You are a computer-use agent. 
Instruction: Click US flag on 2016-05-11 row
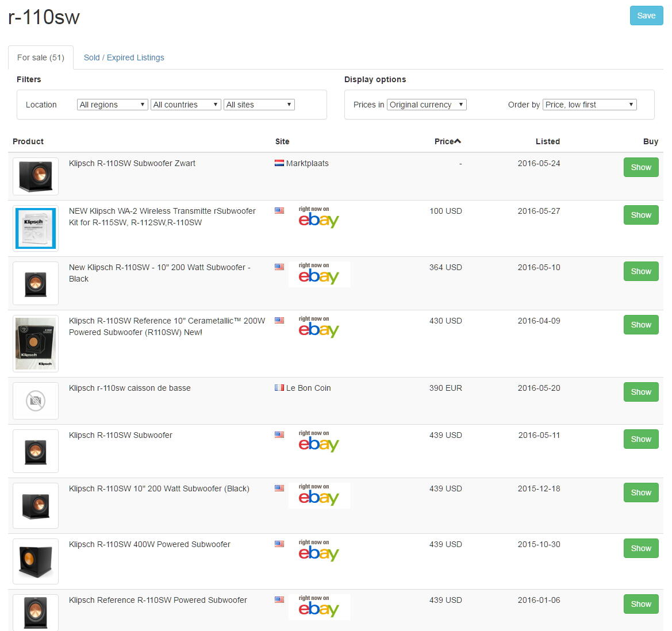click(279, 435)
